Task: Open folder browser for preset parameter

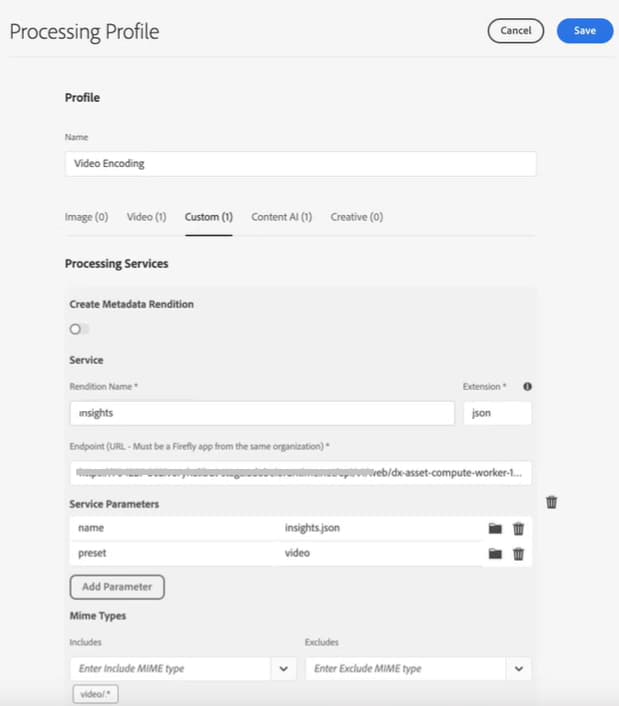Action: click(495, 553)
